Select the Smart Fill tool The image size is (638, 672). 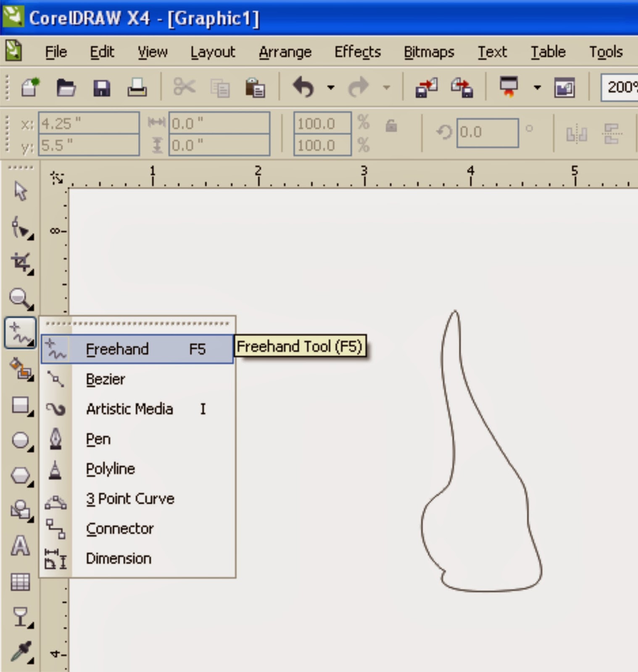click(x=21, y=369)
